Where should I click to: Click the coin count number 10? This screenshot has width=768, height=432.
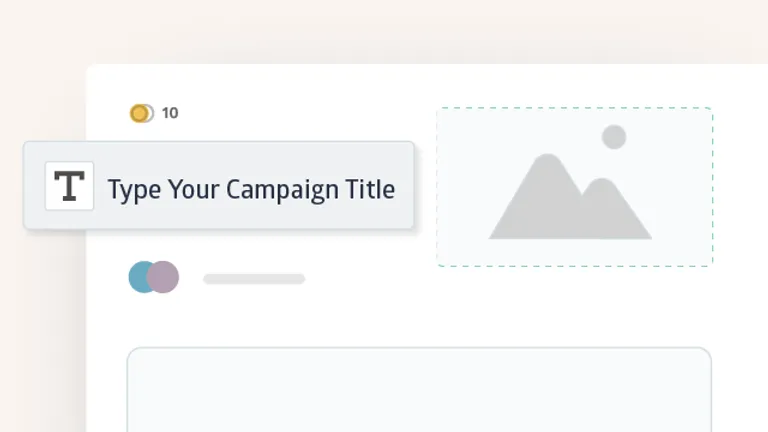coord(170,113)
